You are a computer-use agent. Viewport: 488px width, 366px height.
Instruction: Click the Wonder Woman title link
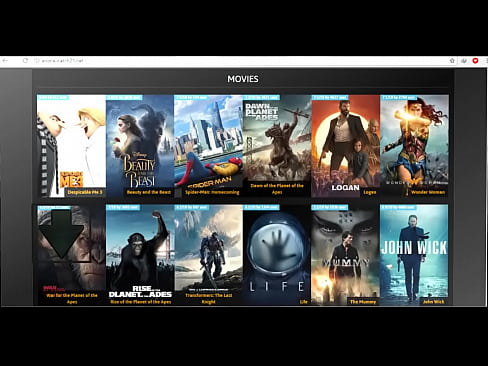pos(428,192)
